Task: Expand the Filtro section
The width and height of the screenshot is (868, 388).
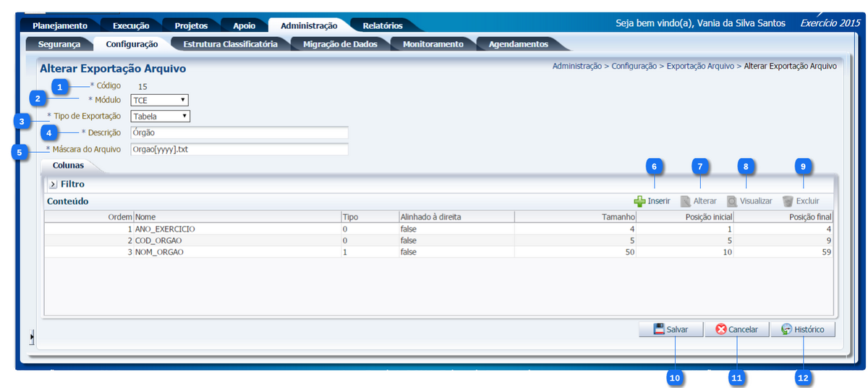Action: pos(53,185)
